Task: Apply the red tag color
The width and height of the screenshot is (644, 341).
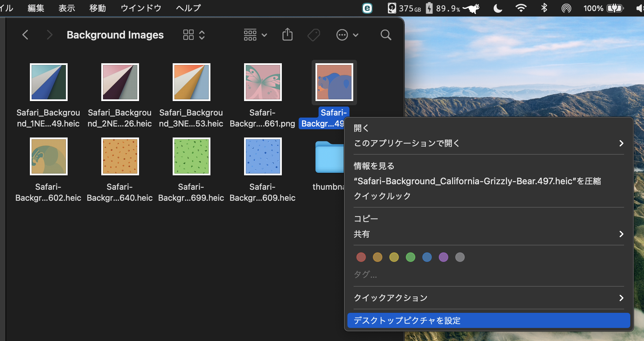Action: click(x=361, y=257)
